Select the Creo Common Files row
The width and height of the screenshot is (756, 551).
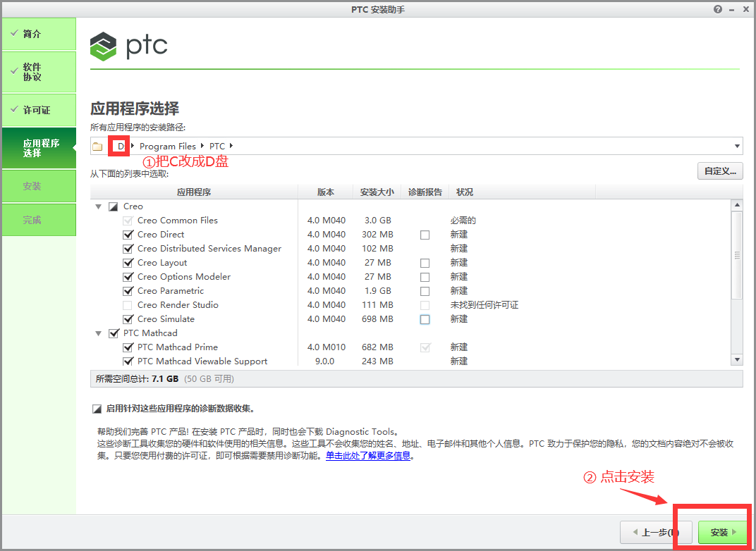pyautogui.click(x=410, y=221)
